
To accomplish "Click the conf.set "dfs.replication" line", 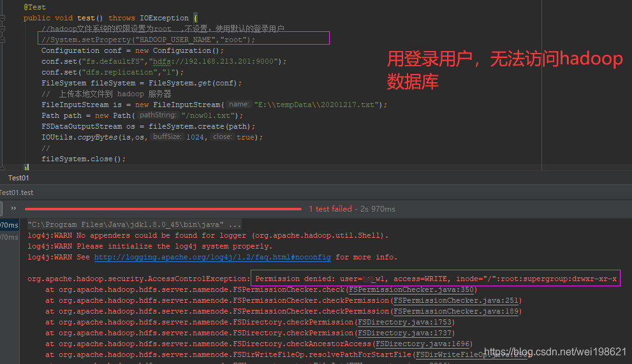I will click(112, 73).
